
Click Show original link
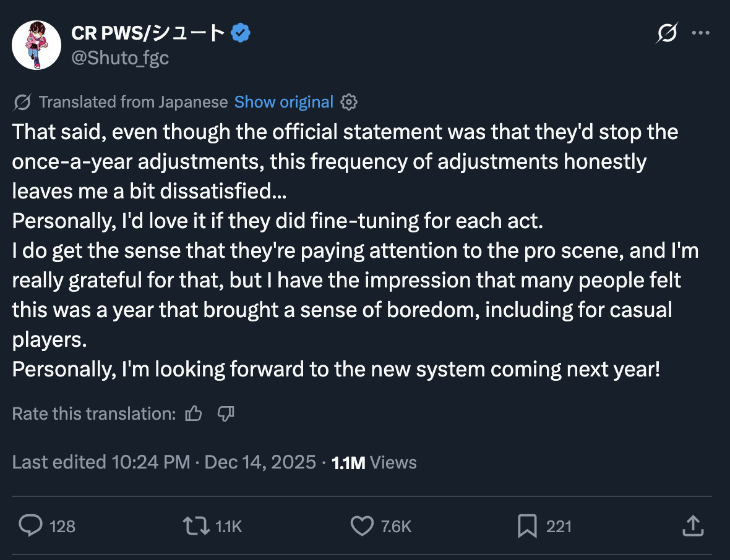tap(284, 102)
